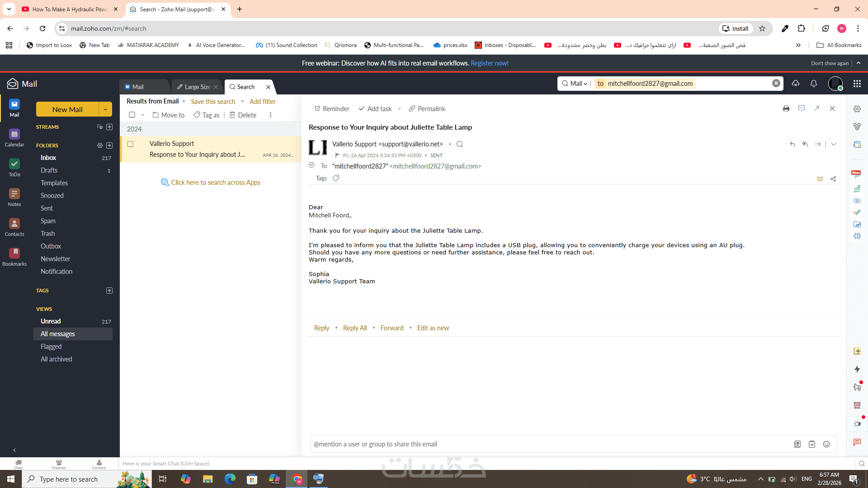Open the Mail search scope dropdown
The width and height of the screenshot is (868, 488).
pos(578,84)
